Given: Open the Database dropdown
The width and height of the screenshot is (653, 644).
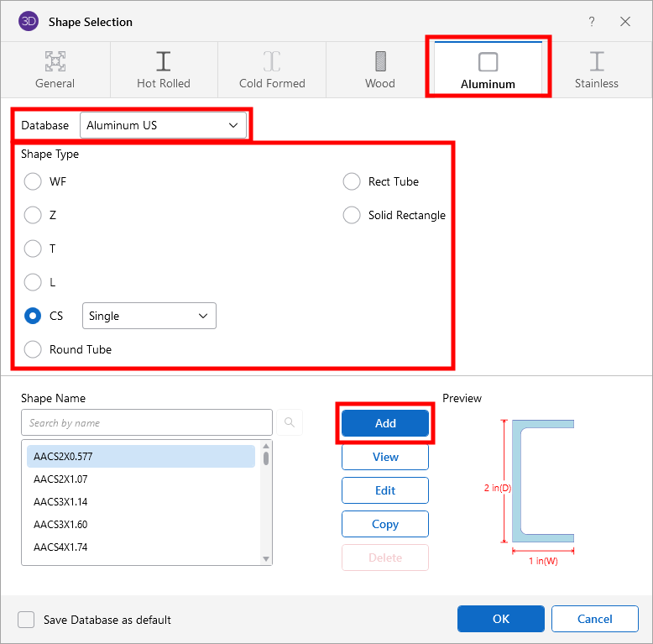Looking at the screenshot, I should [163, 125].
